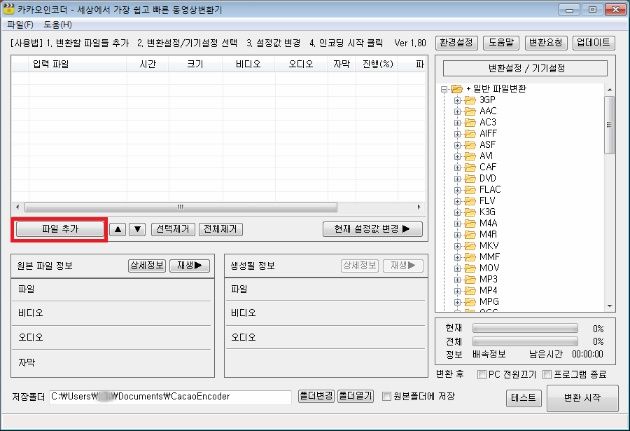Move selected file up with ▲ button
Viewport: 630px width, 431px height.
pyautogui.click(x=118, y=229)
